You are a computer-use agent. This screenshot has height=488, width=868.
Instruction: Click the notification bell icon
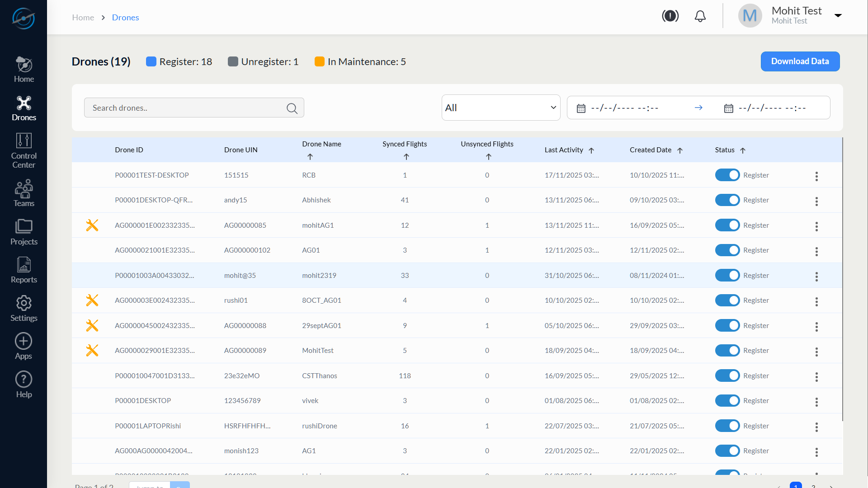coord(700,17)
